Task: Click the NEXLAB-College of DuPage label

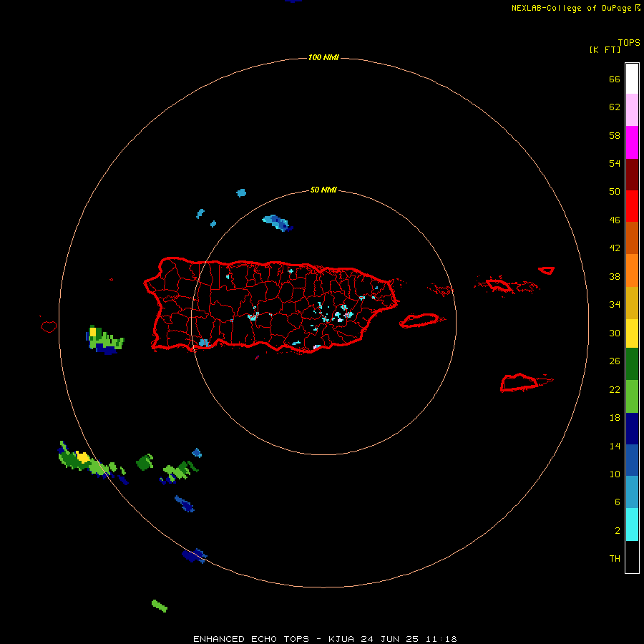Action: click(575, 8)
